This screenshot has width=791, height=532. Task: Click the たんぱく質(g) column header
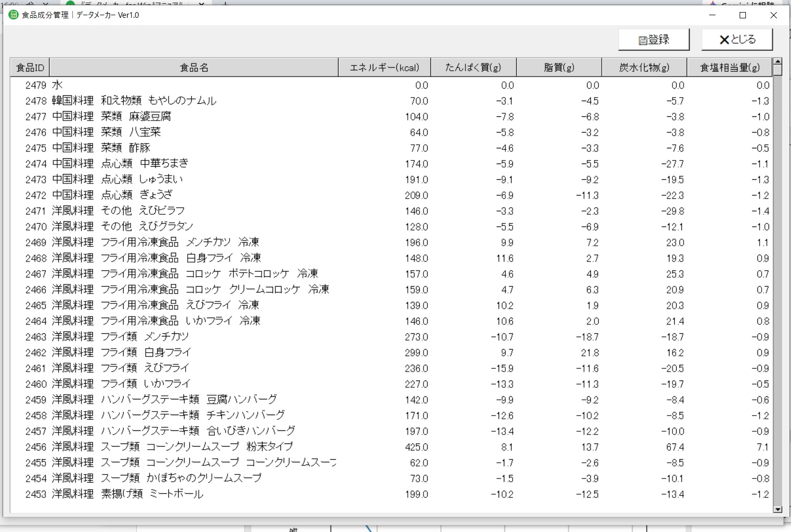click(x=473, y=68)
